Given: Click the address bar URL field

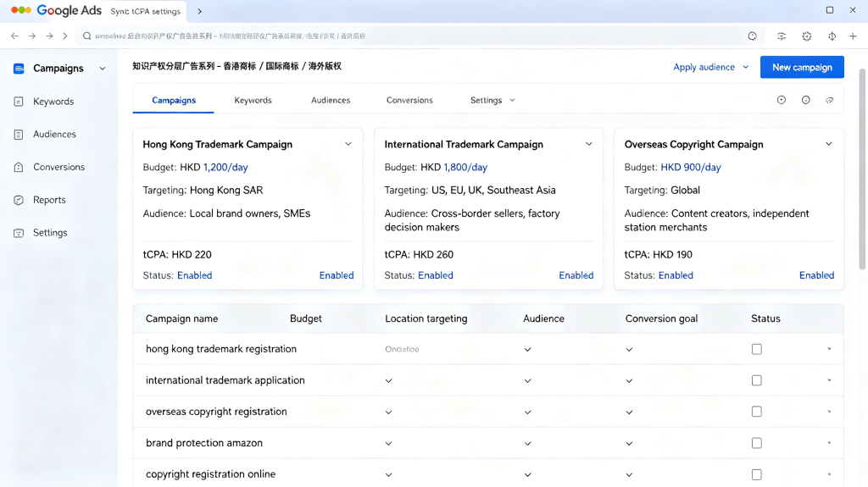Looking at the screenshot, I should click(420, 36).
